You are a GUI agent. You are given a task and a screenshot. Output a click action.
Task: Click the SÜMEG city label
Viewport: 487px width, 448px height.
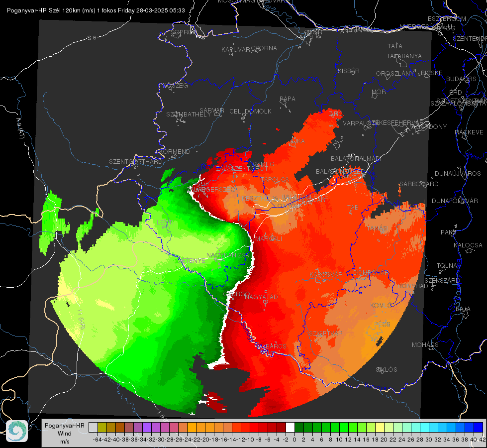(x=263, y=164)
